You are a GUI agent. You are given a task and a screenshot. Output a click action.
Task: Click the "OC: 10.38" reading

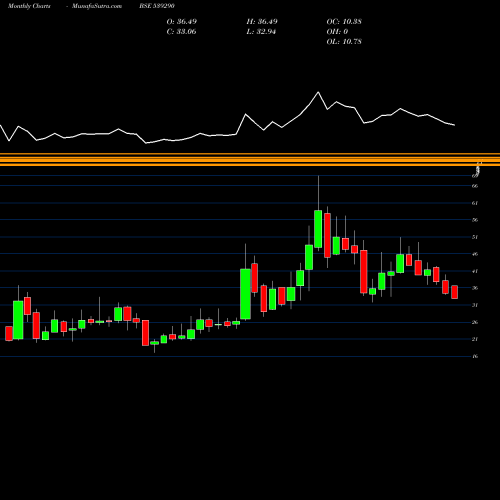pos(344,22)
